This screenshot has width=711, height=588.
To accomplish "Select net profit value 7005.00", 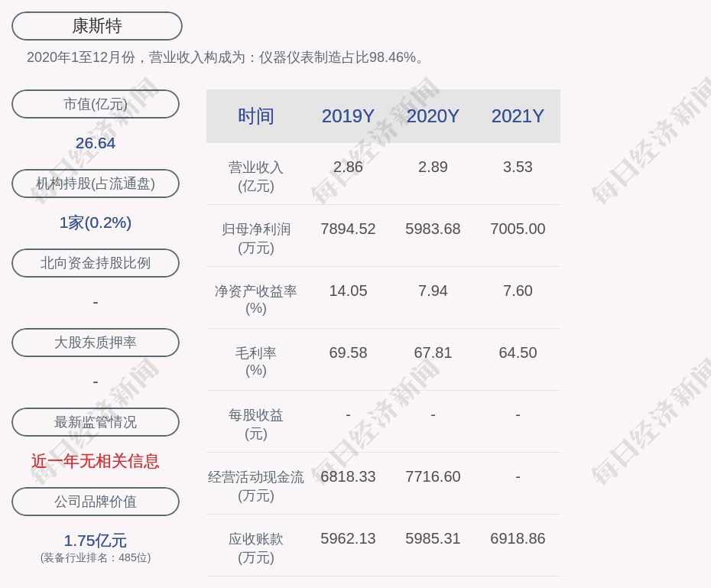I will point(518,229).
